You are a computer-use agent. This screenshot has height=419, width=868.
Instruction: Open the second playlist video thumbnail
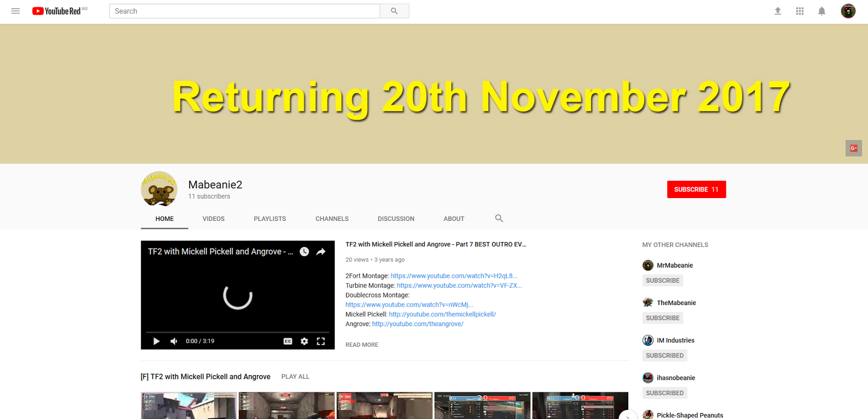286,405
